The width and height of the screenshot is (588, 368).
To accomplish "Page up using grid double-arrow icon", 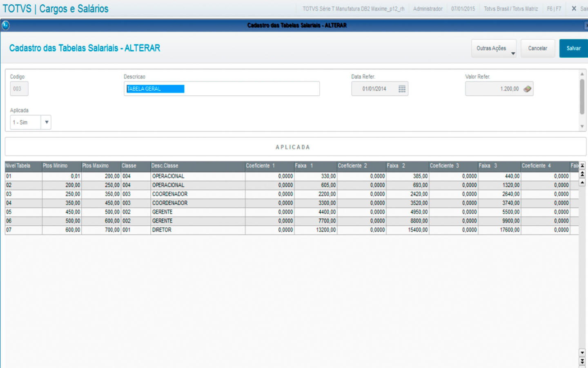I will (582, 174).
